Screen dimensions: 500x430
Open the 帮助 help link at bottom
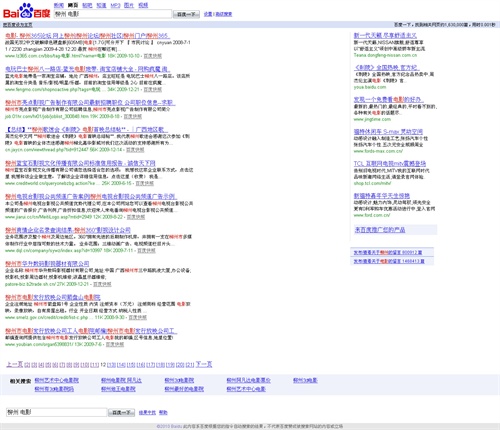(x=163, y=413)
